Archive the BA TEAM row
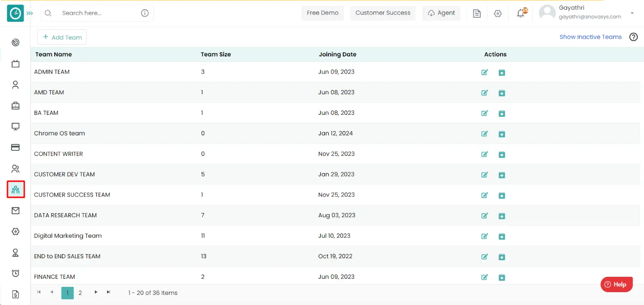Screen dimensions: 644x305 tap(502, 114)
